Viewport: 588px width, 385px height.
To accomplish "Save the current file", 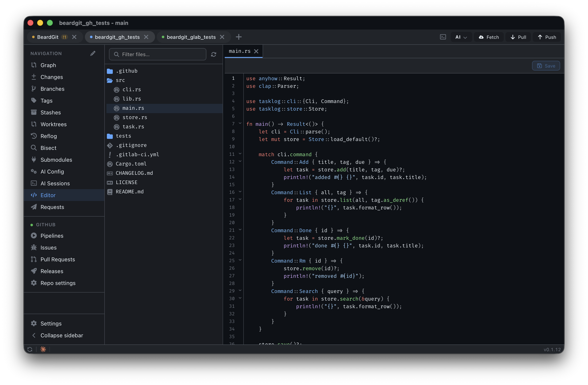I will pyautogui.click(x=546, y=66).
